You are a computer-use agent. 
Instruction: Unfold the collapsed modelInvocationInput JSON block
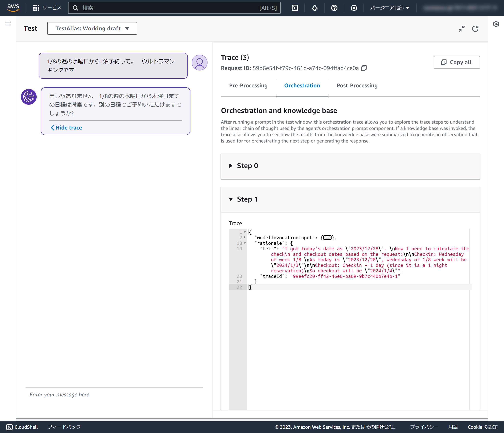(x=245, y=238)
